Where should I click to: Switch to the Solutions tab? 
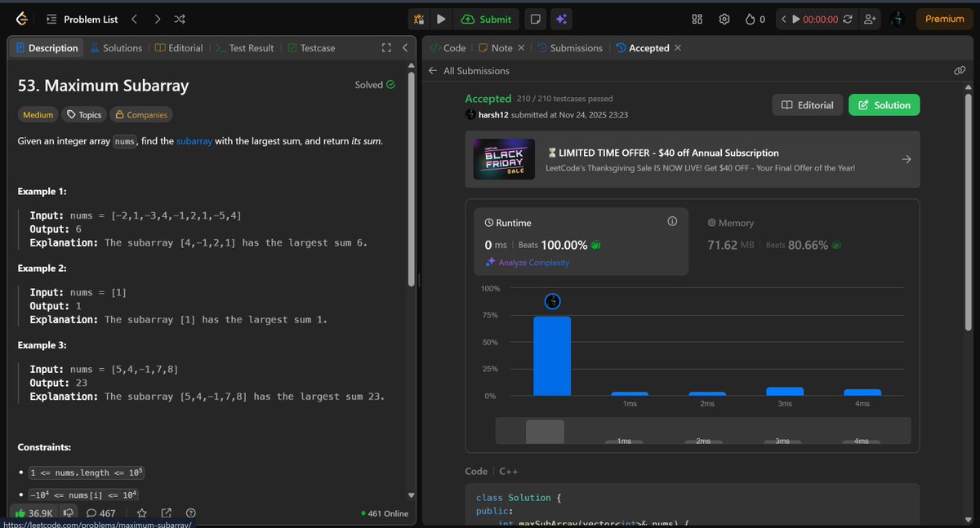[x=116, y=48]
